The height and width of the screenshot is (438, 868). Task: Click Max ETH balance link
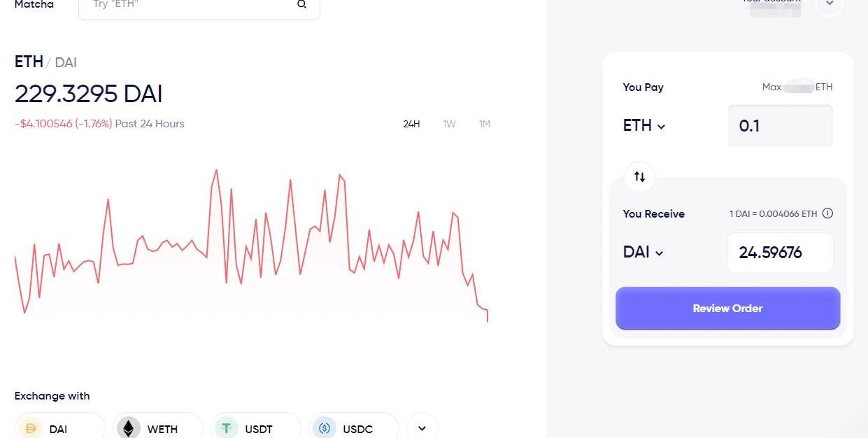pos(797,87)
